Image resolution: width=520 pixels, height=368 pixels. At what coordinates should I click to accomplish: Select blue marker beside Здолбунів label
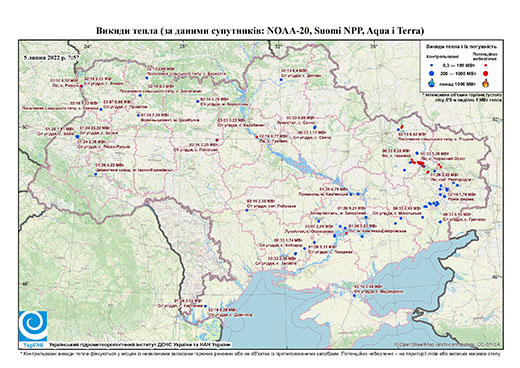pos(138,115)
